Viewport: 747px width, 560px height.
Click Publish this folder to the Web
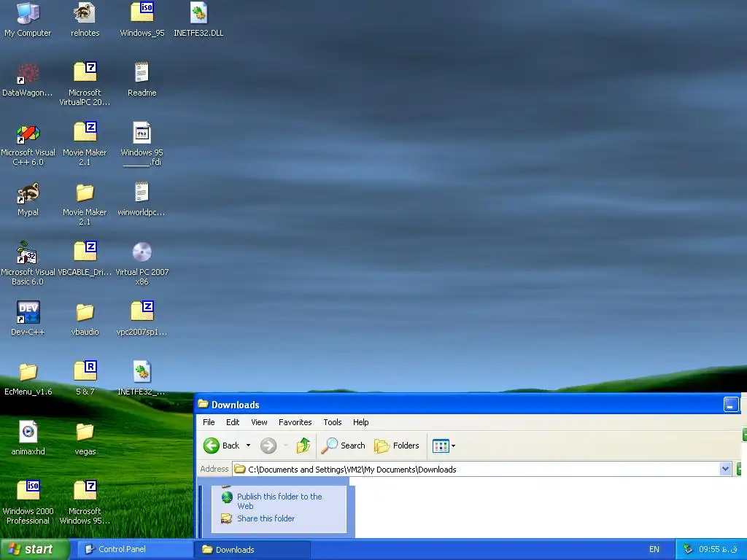click(279, 501)
